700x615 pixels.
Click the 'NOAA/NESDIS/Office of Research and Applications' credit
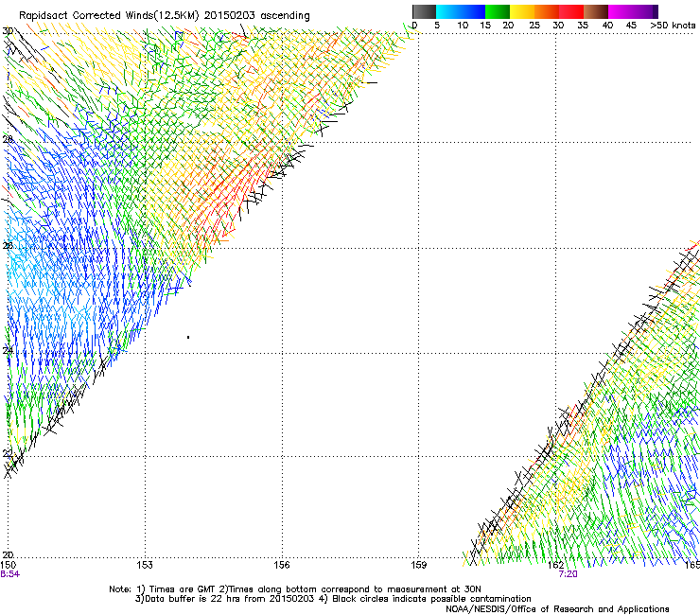pyautogui.click(x=557, y=608)
